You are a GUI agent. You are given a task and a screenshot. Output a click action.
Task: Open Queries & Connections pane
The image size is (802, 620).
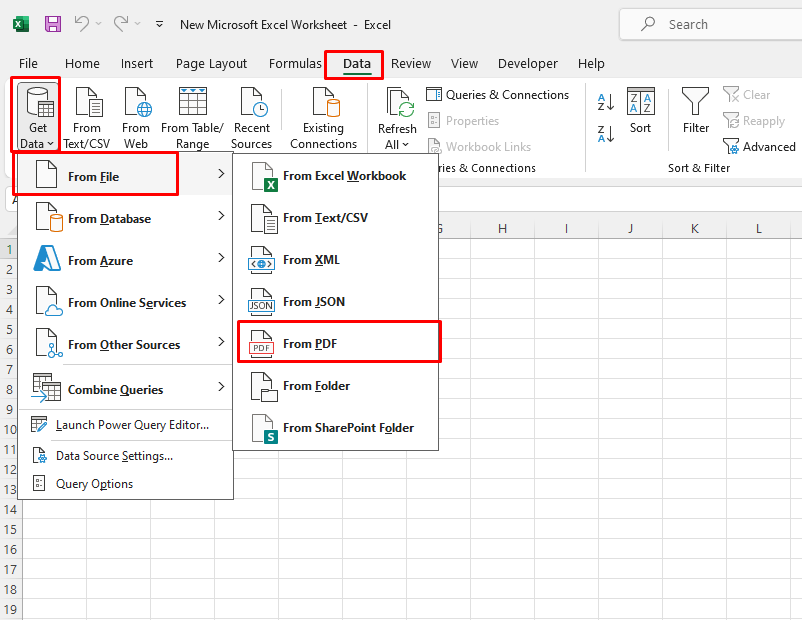click(x=497, y=95)
